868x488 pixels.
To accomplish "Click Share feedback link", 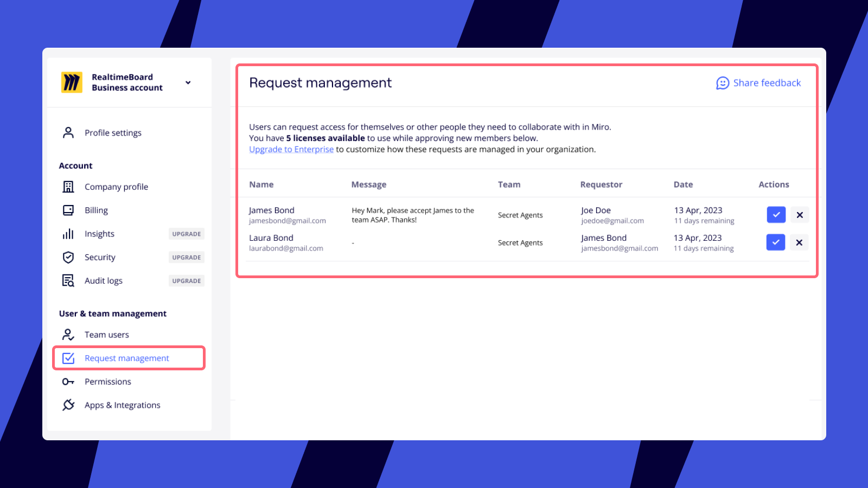I will point(759,83).
